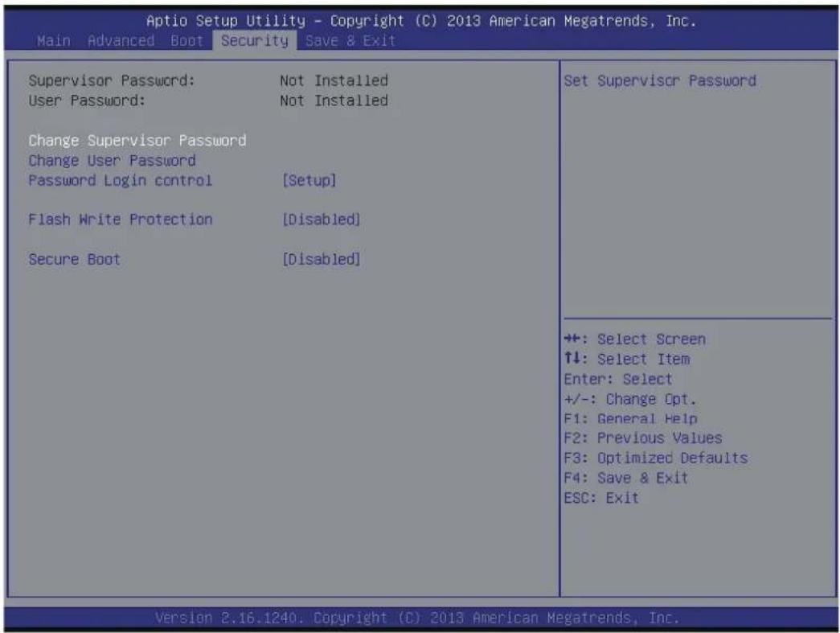This screenshot has width=840, height=633.
Task: Select Change User Password
Action: 112,160
